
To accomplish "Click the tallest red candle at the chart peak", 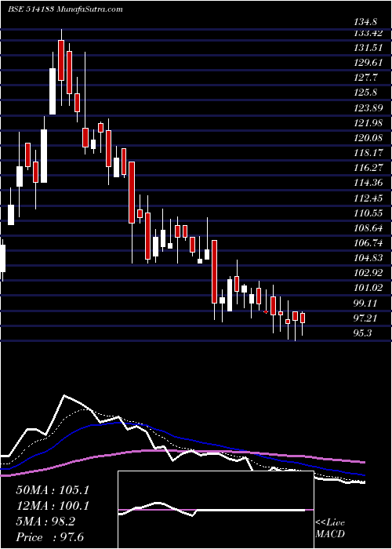I will (x=61, y=60).
